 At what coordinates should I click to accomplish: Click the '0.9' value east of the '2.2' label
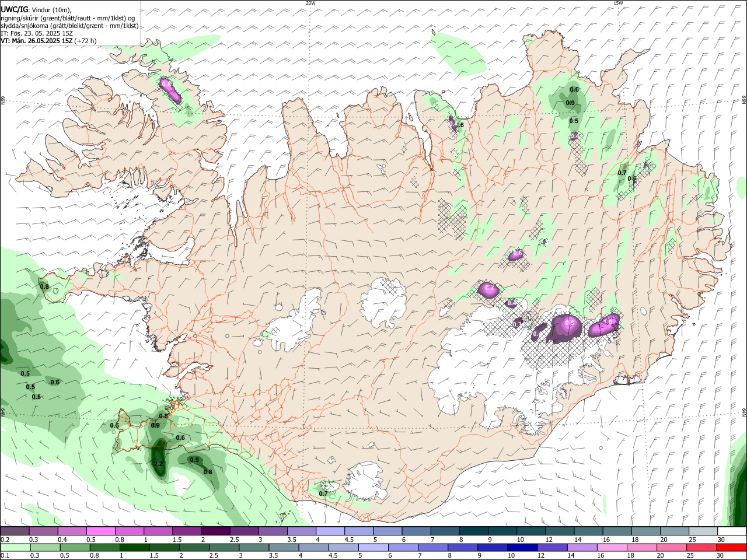point(194,460)
